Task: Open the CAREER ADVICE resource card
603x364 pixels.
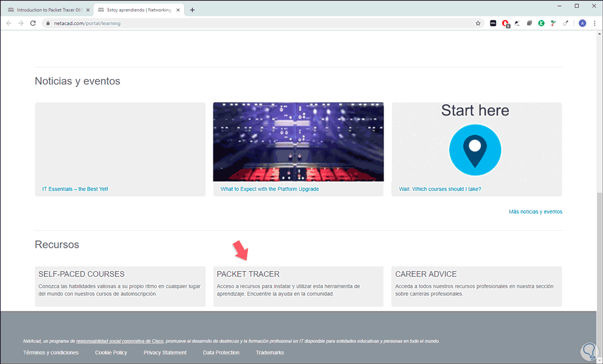Action: pos(476,286)
